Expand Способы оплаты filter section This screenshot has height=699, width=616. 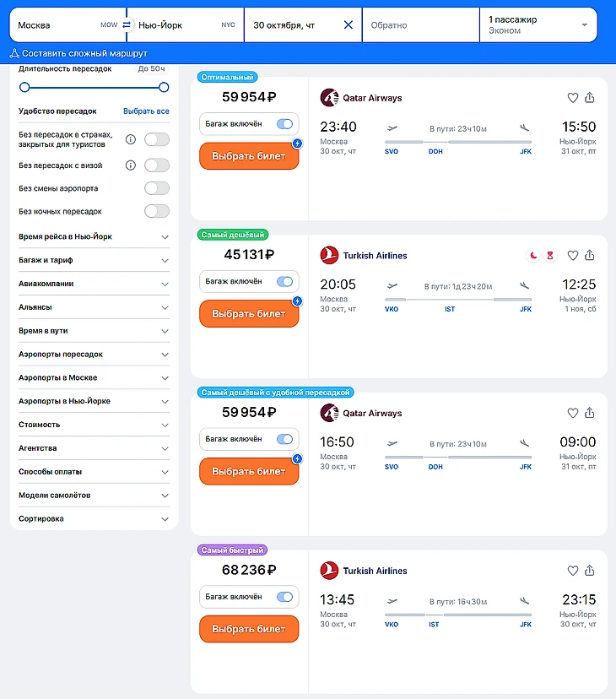[94, 472]
